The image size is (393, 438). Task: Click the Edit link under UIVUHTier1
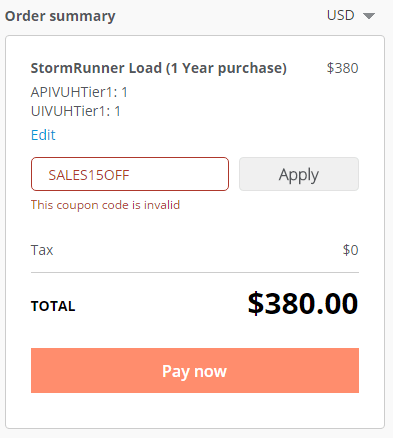click(x=43, y=135)
